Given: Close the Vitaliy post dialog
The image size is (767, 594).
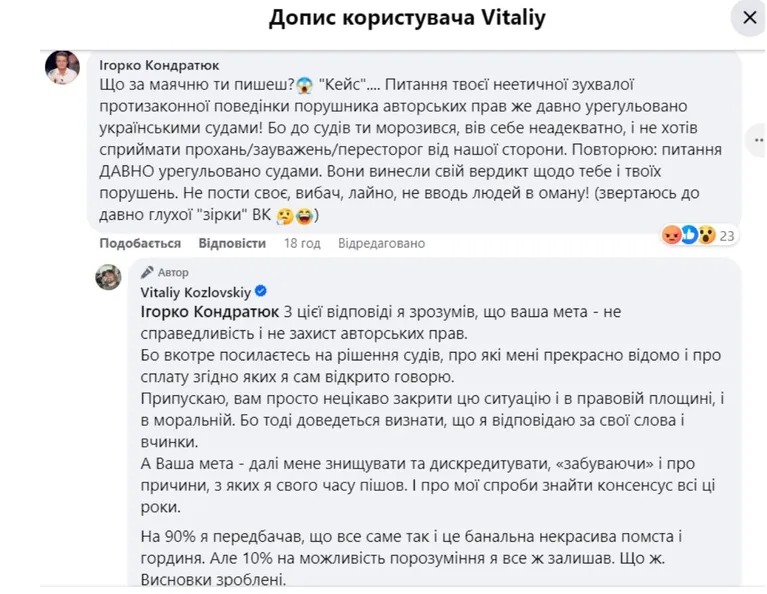Looking at the screenshot, I should [x=748, y=17].
